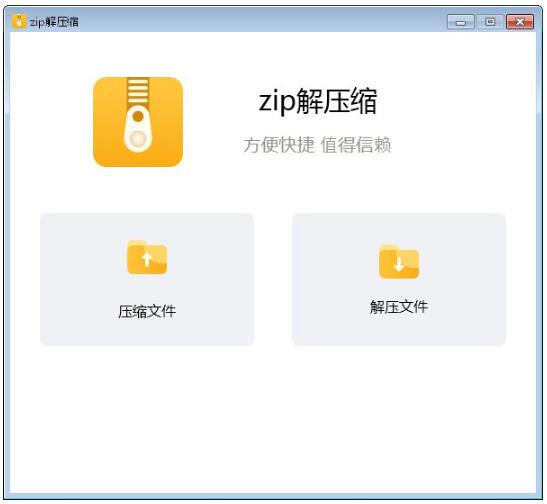Click the white down arrow on extract folder
This screenshot has width=547, height=504.
399,264
